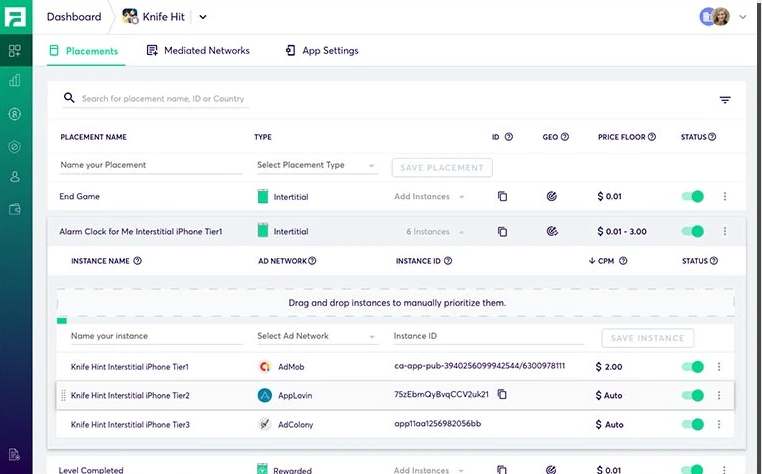Toggle AppLovin Tier2 instance status
The height and width of the screenshot is (474, 762).
tap(693, 396)
